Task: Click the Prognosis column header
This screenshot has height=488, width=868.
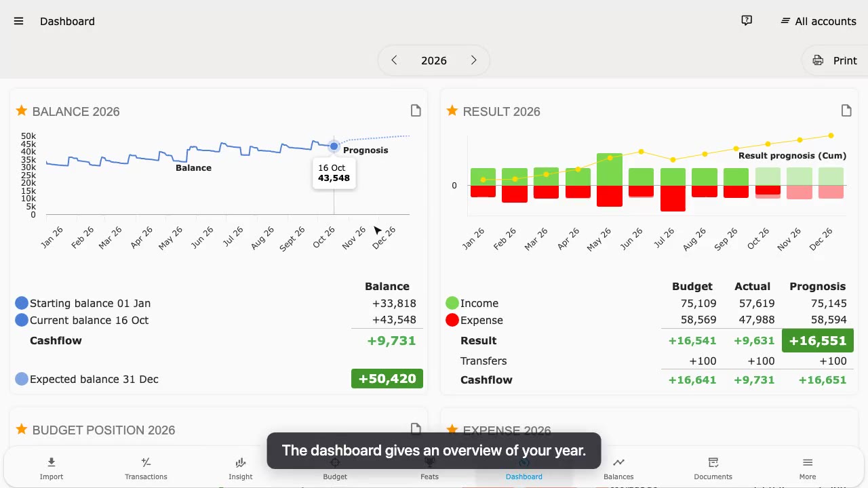Action: pyautogui.click(x=818, y=286)
